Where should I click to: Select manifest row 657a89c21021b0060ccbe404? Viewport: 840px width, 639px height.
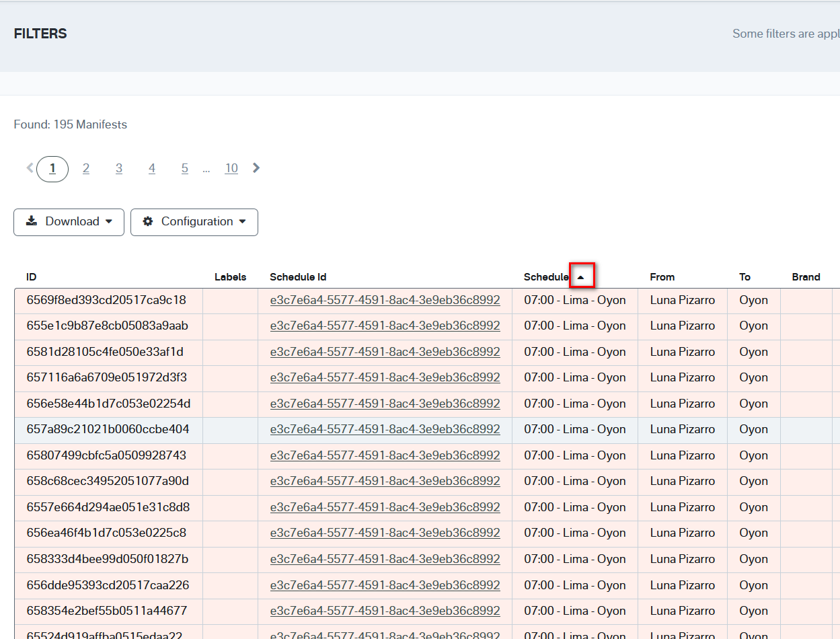coord(108,429)
